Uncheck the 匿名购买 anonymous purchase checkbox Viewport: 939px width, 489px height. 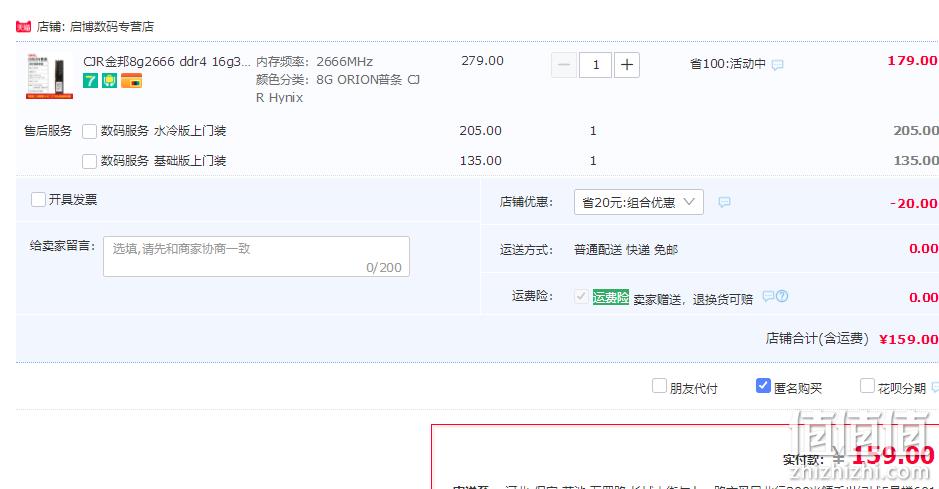763,386
